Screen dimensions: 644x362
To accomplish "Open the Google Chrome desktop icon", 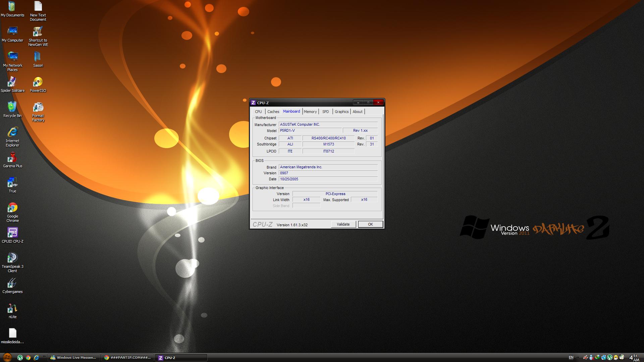I will (12, 208).
